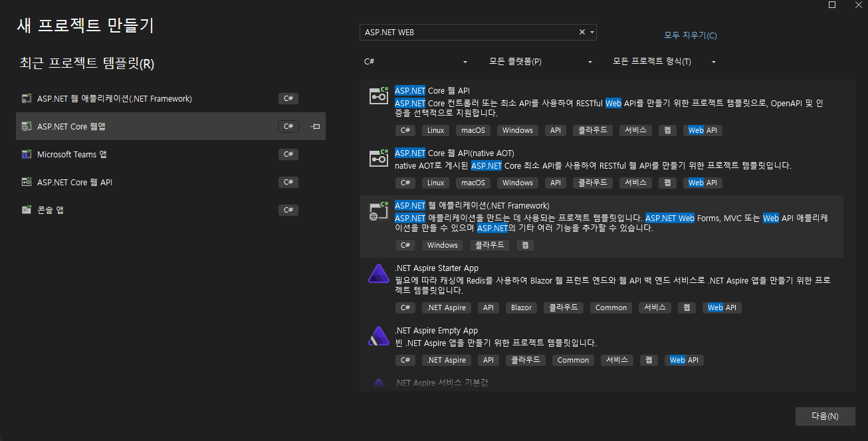
Task: Click Web API tag under Aspire Empty App
Action: tap(685, 360)
